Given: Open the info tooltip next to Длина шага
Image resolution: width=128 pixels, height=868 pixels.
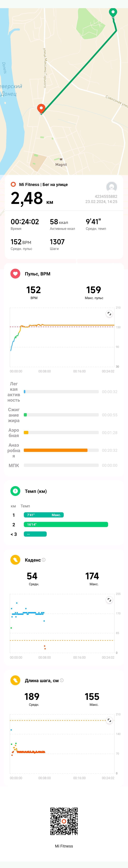Looking at the screenshot, I should tap(62, 680).
